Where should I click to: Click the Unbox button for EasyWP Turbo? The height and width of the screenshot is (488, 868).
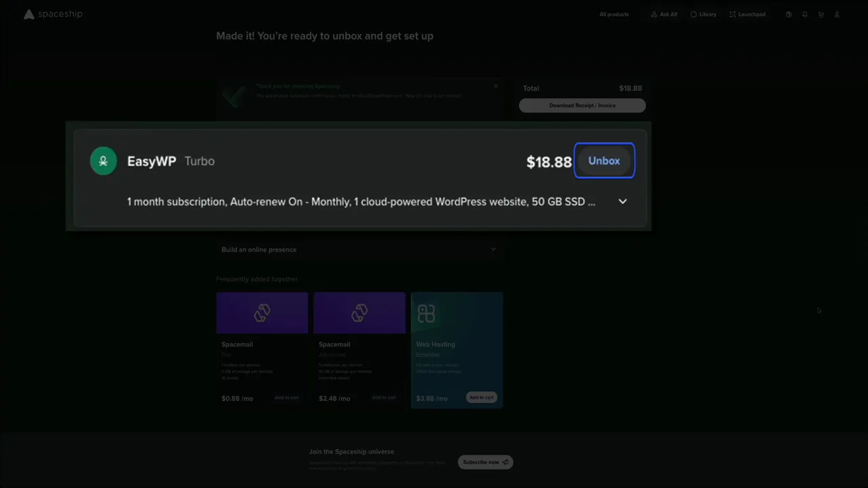coord(604,161)
